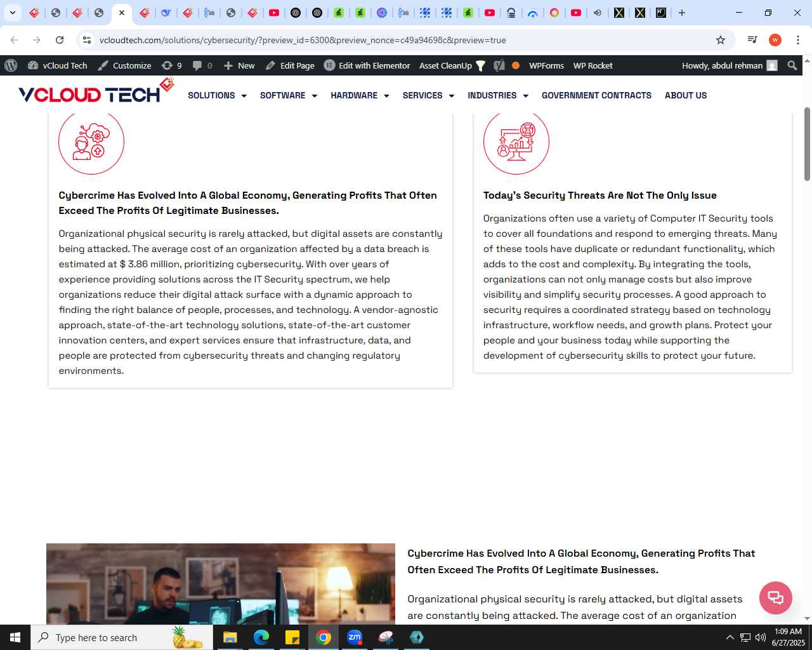Click the scrollbar down arrow
The height and width of the screenshot is (650, 812).
click(807, 618)
